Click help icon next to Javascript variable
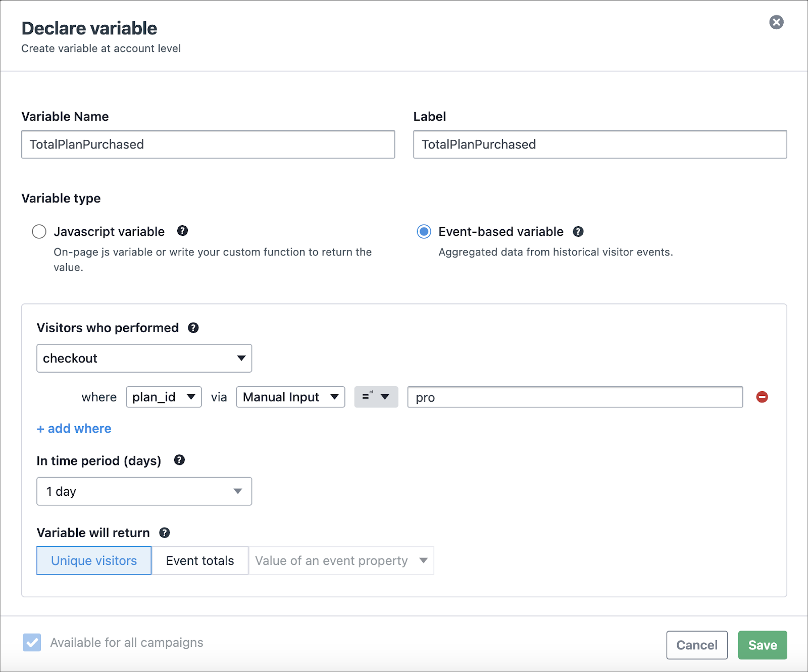 182,231
